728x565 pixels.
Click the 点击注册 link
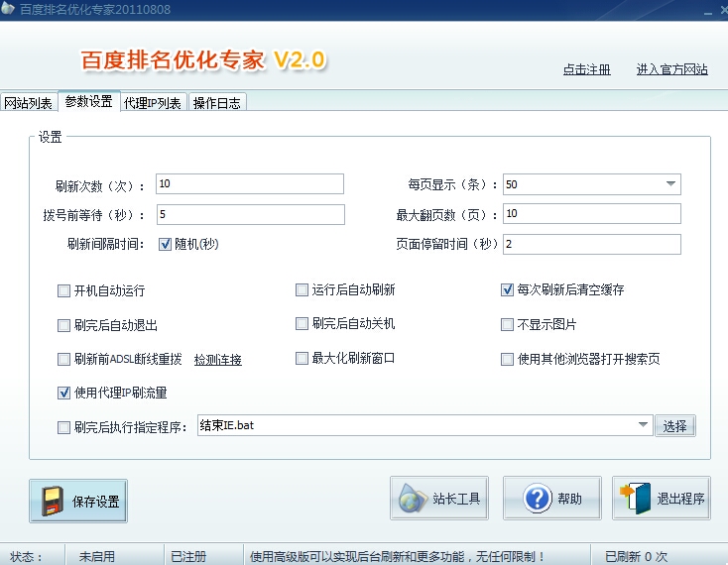tap(587, 69)
